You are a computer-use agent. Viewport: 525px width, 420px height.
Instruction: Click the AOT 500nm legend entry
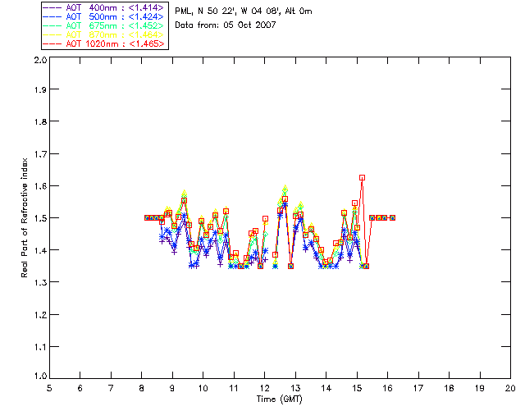[x=103, y=16]
